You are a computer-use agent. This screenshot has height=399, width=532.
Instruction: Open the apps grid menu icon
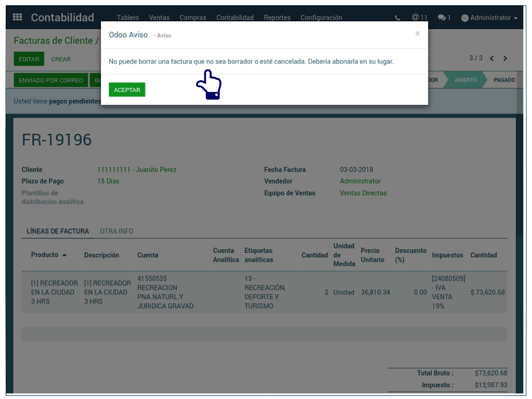click(x=17, y=17)
